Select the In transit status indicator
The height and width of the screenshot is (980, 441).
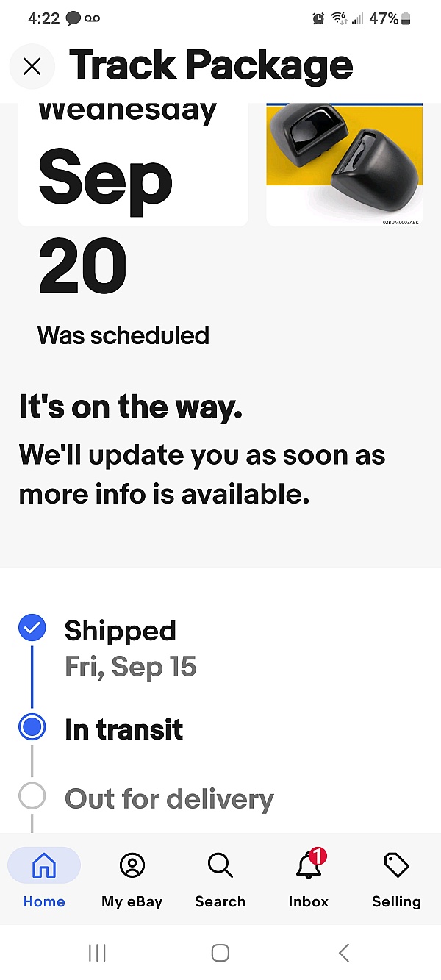(32, 728)
